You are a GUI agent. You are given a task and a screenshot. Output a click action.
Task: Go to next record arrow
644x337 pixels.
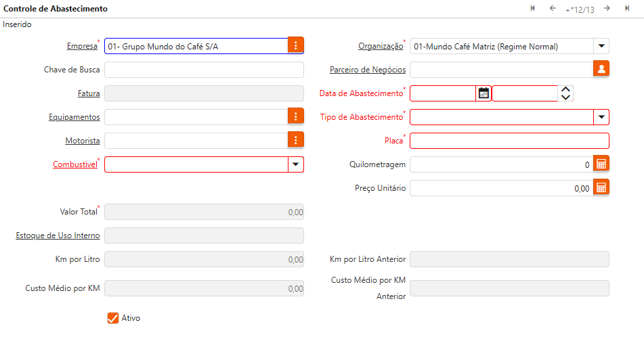(x=607, y=8)
